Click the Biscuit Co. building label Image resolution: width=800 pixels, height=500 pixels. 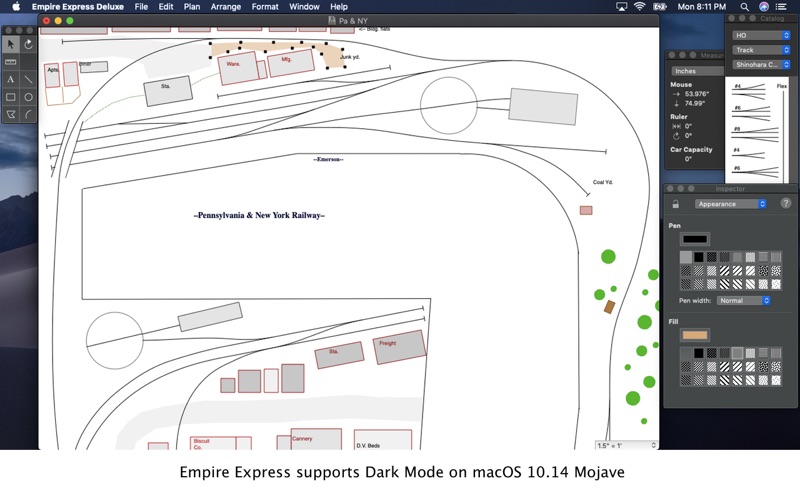pos(201,444)
